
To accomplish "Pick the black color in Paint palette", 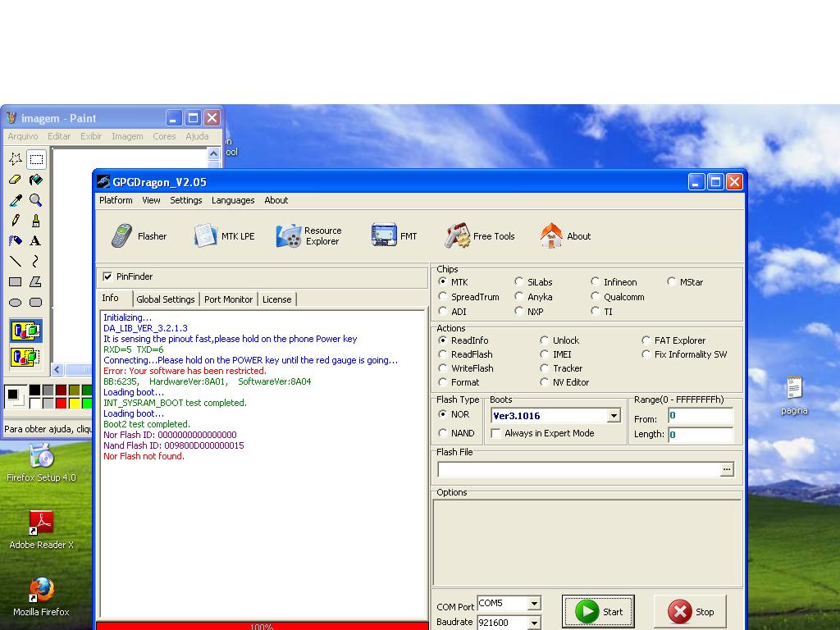I will click(34, 390).
